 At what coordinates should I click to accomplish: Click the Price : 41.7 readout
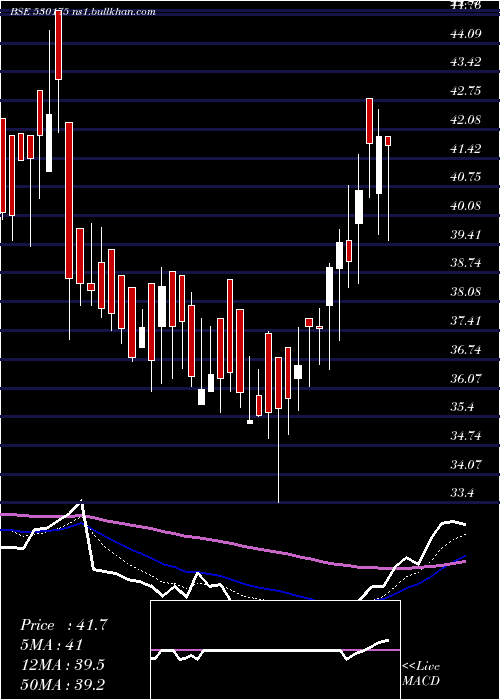[x=63, y=625]
